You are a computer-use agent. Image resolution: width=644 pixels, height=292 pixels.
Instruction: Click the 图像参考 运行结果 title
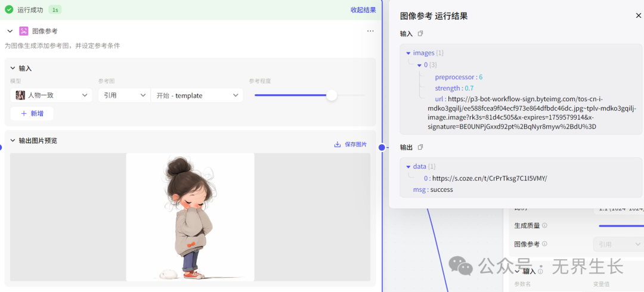point(434,17)
